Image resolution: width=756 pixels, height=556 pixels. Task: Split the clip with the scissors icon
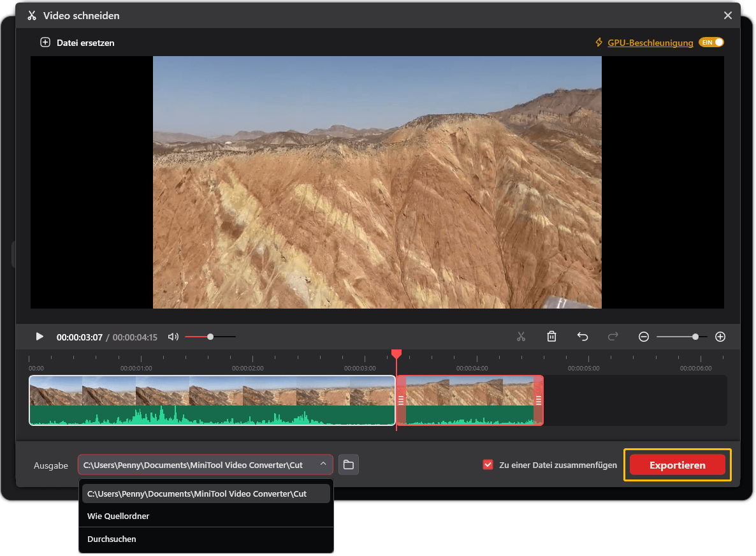pyautogui.click(x=521, y=337)
